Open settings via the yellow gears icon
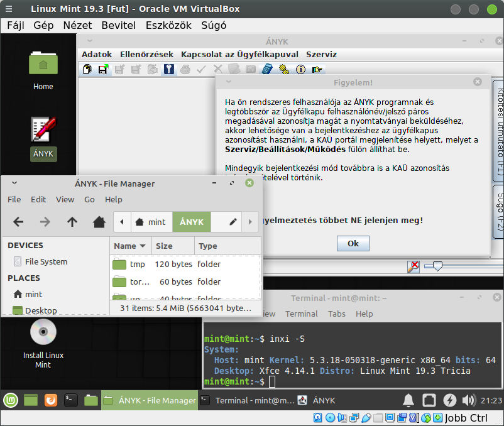504x426 pixels. tap(284, 69)
